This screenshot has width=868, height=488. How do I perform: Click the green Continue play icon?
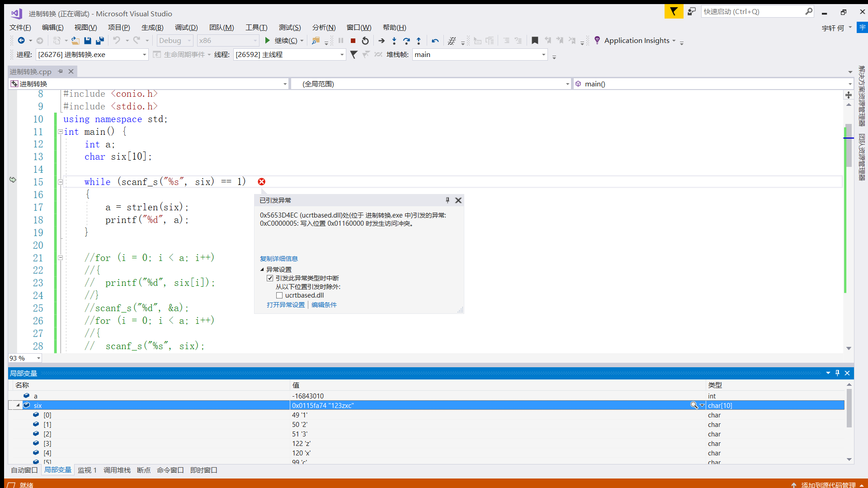[x=267, y=41]
